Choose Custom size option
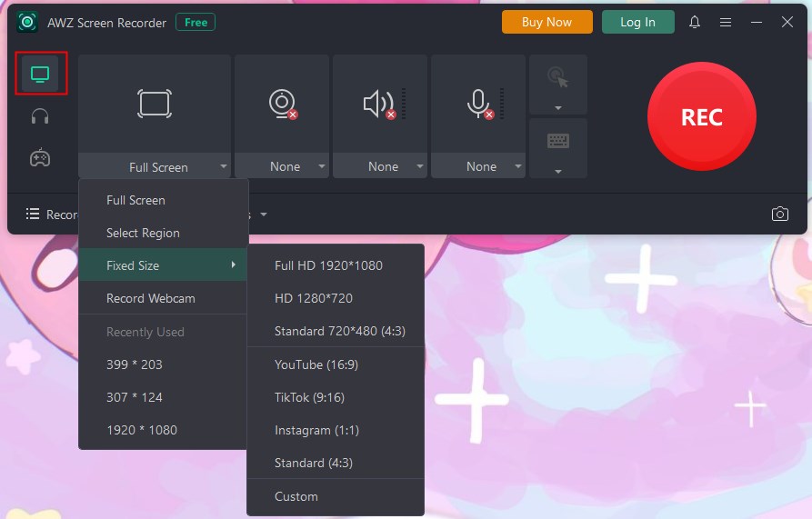812x519 pixels. point(336,497)
